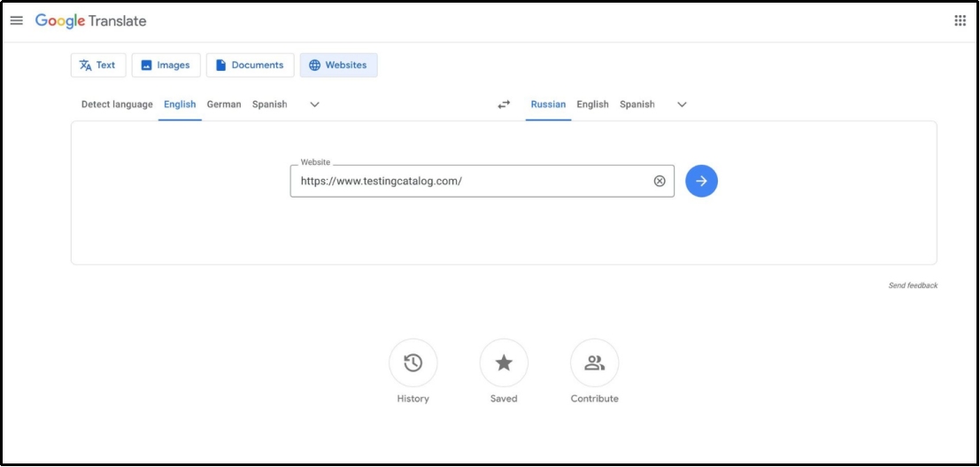The width and height of the screenshot is (980, 467).
Task: Open the main hamburger menu
Action: (17, 20)
